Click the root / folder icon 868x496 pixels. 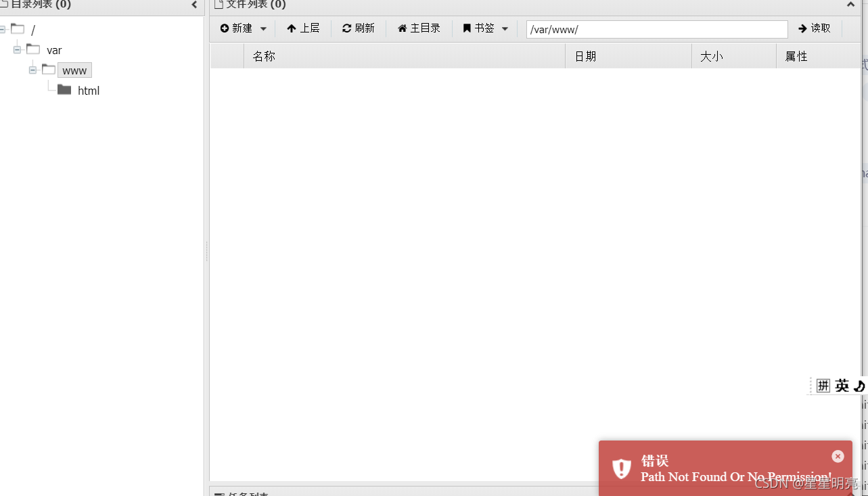click(x=18, y=29)
